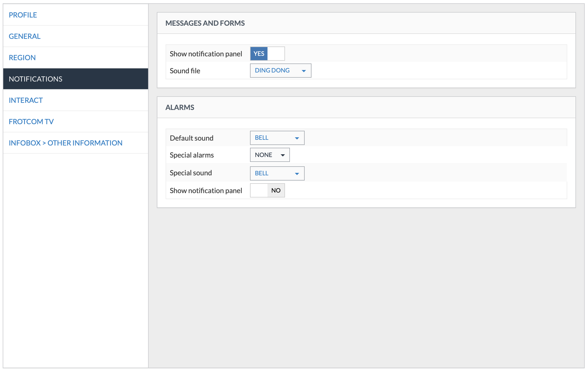Open the Frotcom TV section
This screenshot has width=588, height=372.
(x=31, y=122)
